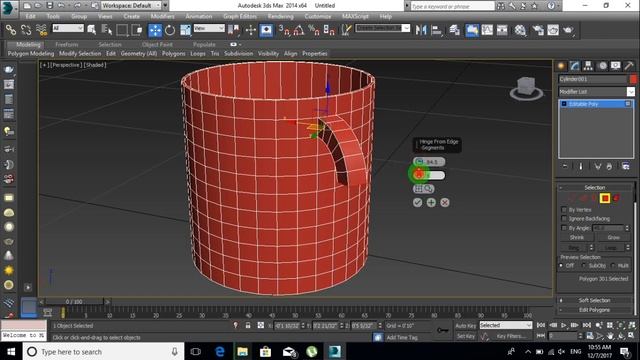Open the Modifiers menu
The width and height of the screenshot is (640, 360).
(x=162, y=16)
